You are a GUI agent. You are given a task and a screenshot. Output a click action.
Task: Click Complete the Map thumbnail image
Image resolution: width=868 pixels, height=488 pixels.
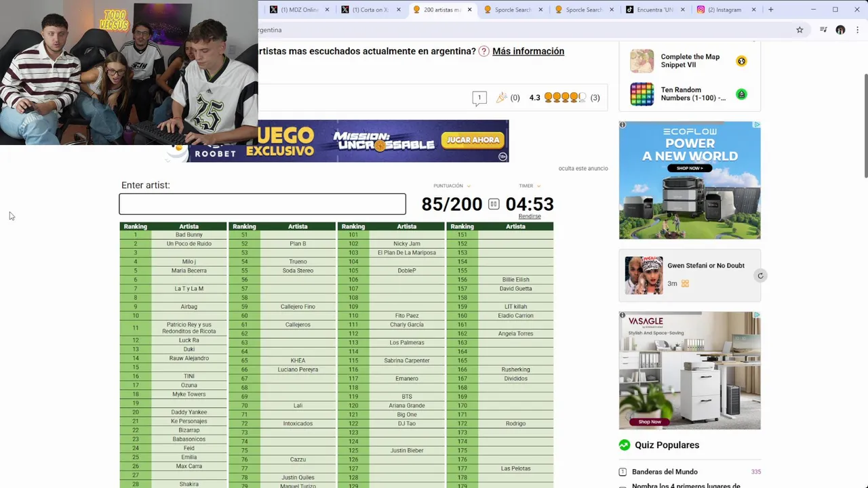(x=642, y=61)
